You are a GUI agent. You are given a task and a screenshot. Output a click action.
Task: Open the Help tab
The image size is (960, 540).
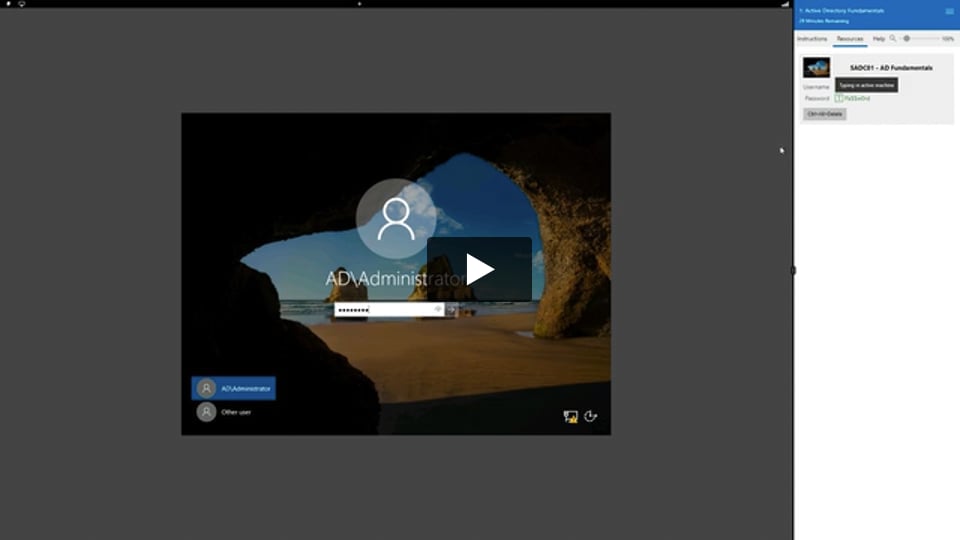879,38
